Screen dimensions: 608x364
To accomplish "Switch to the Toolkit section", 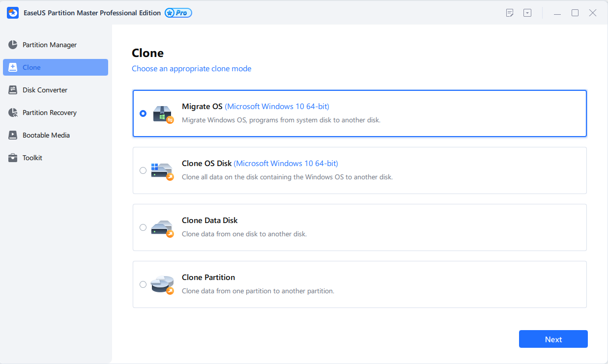I will point(32,158).
